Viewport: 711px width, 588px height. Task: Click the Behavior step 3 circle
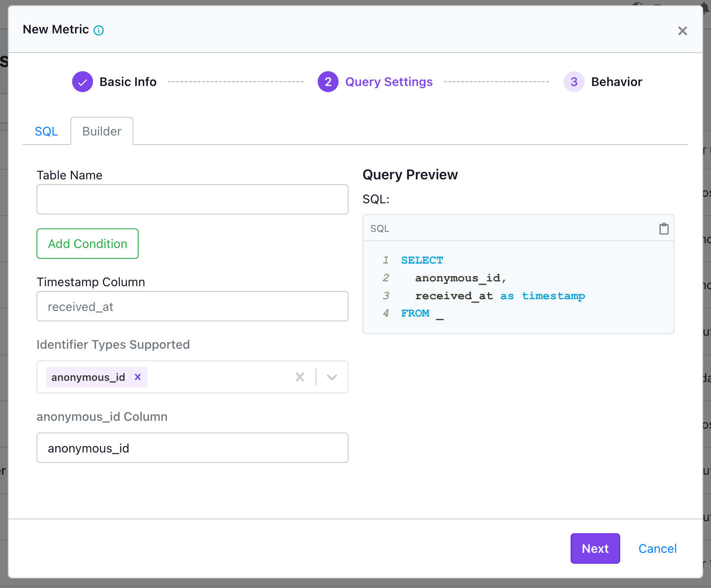click(x=574, y=82)
